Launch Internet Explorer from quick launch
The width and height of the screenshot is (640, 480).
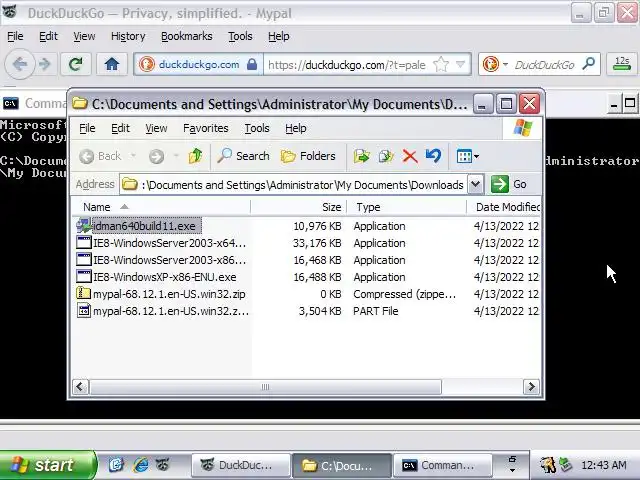click(x=141, y=464)
